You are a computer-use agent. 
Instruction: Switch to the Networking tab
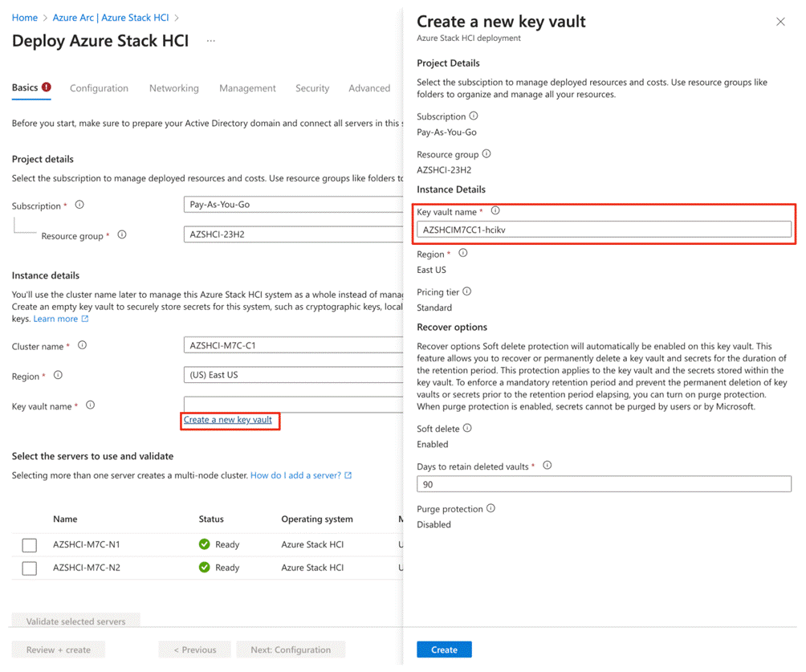tap(174, 88)
